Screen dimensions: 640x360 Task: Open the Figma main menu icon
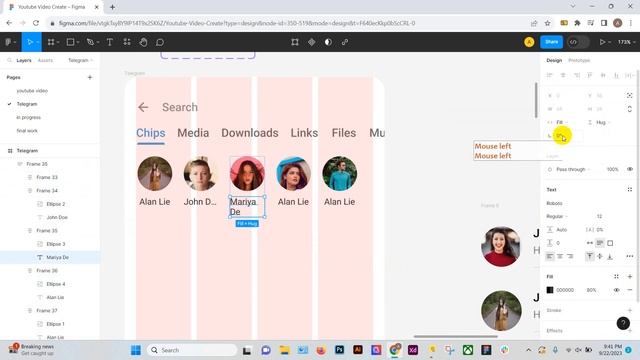coord(8,42)
